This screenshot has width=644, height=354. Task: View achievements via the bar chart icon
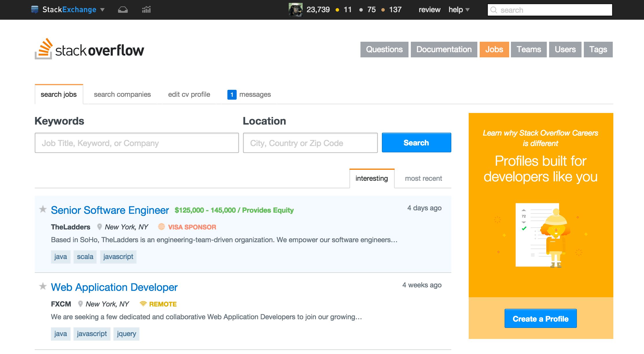[146, 9]
